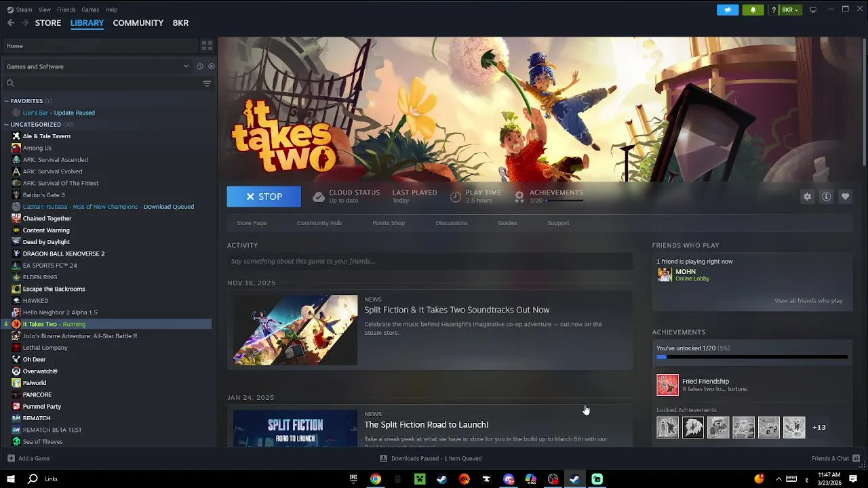Go to the STORE tab

pyautogui.click(x=48, y=22)
